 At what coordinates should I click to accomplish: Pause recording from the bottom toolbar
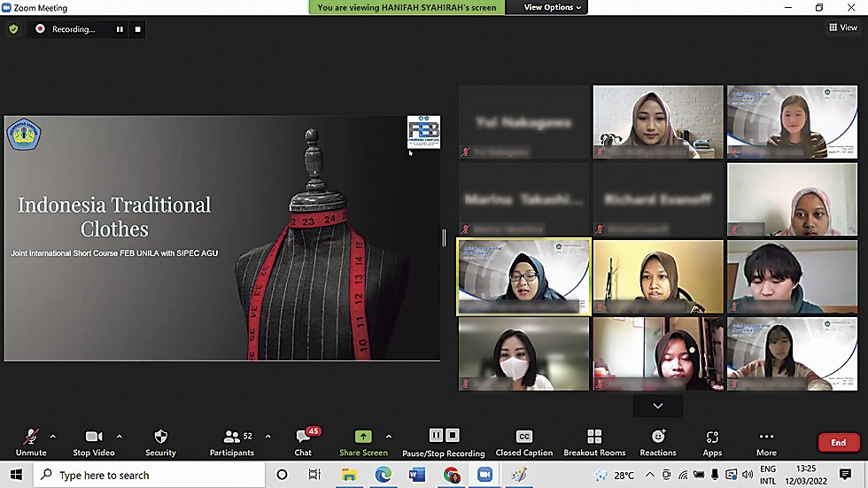(x=436, y=436)
